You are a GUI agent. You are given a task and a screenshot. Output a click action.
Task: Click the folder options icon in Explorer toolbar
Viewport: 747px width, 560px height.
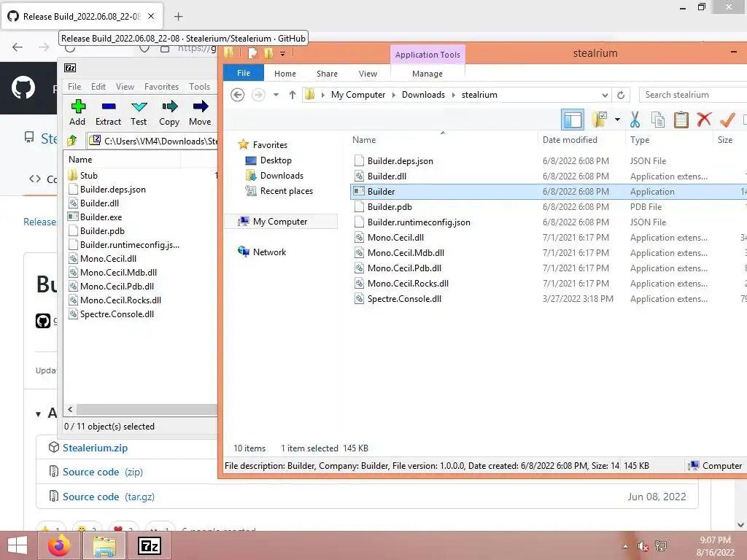pyautogui.click(x=600, y=120)
